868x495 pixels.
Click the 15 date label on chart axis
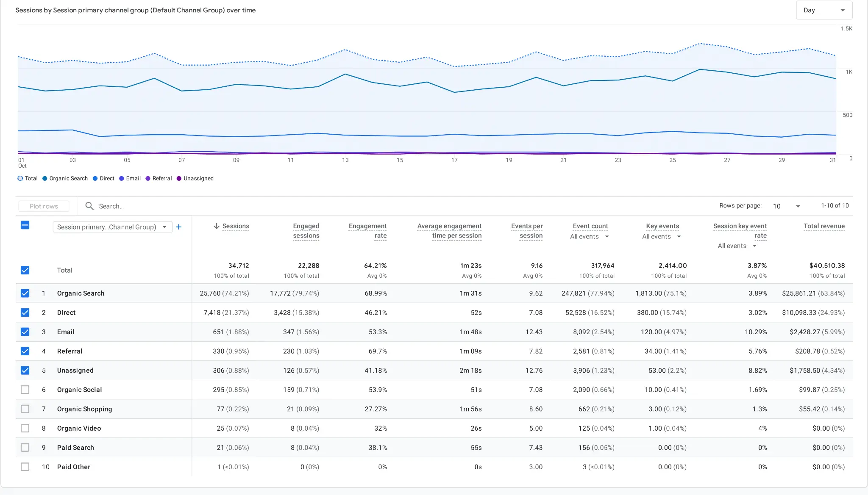click(400, 160)
